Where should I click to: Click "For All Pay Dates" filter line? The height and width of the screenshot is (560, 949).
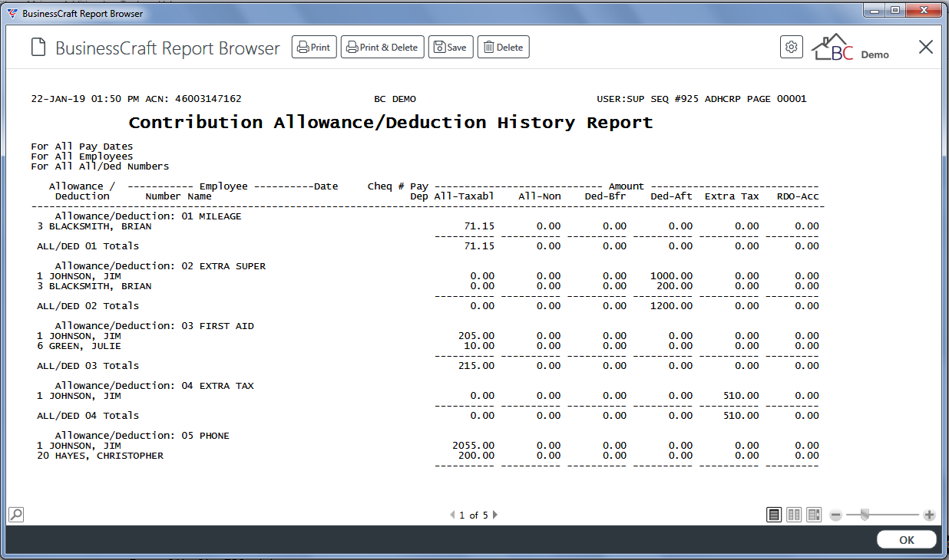pyautogui.click(x=82, y=147)
